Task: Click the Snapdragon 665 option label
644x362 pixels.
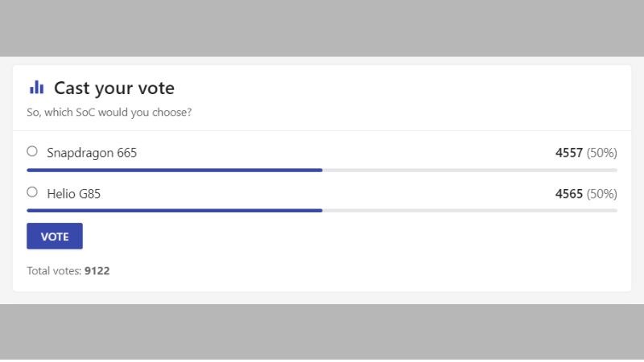Action: tap(92, 153)
